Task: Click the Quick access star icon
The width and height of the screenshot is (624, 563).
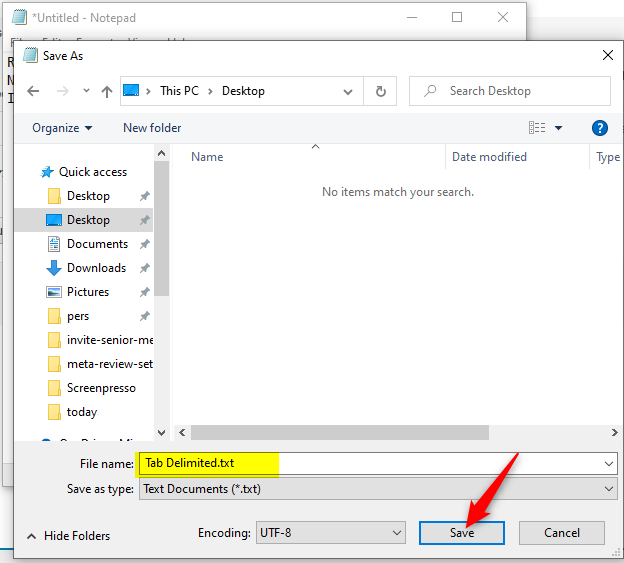Action: tap(47, 172)
